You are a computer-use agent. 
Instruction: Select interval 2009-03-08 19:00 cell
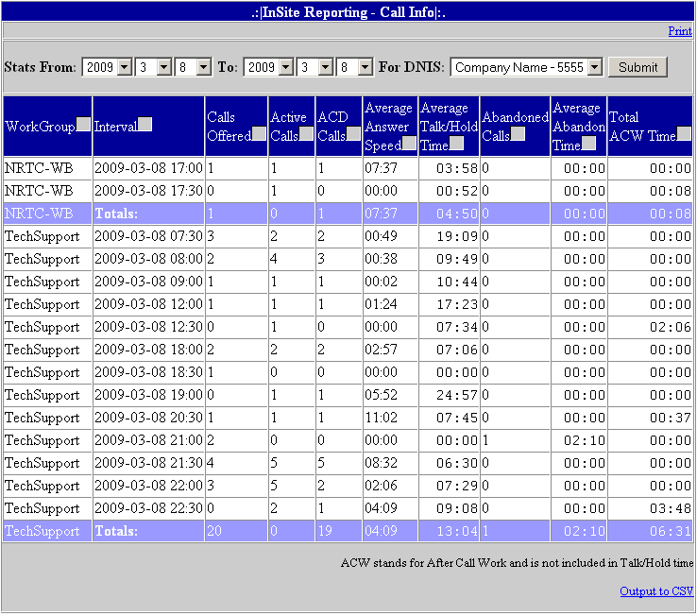tap(148, 395)
